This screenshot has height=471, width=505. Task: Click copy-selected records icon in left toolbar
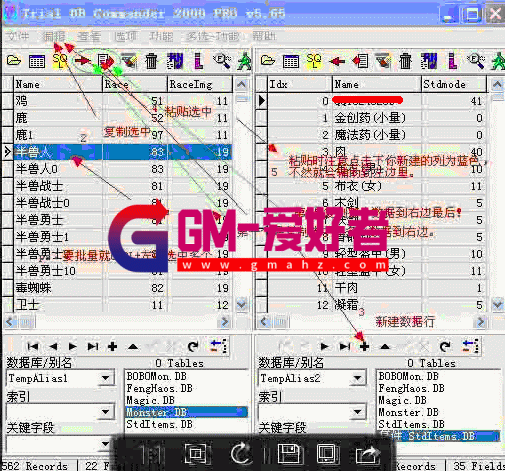pos(106,61)
